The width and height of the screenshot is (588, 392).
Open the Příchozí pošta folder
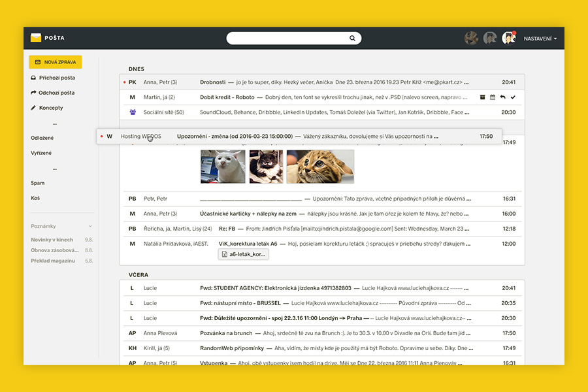(57, 78)
